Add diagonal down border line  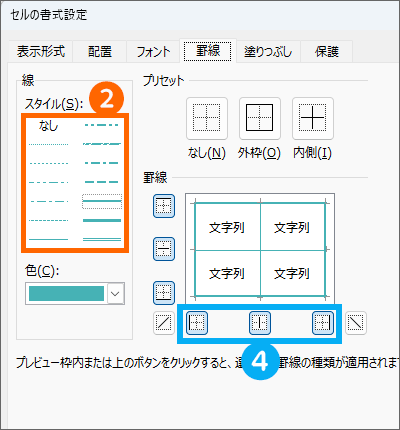point(355,323)
